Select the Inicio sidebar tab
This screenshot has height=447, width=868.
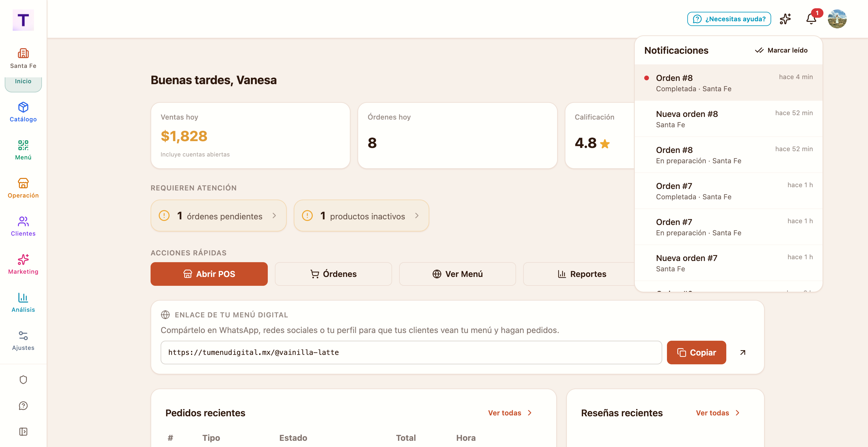point(23,81)
